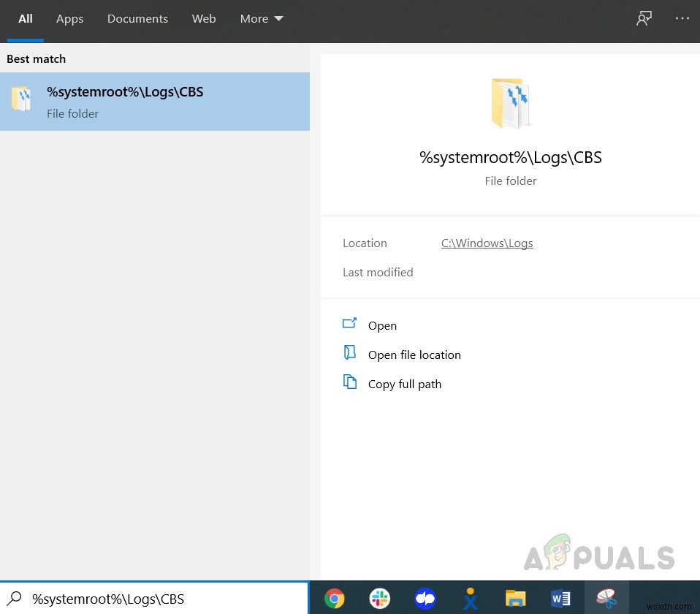Open the Apps search tab

point(69,19)
